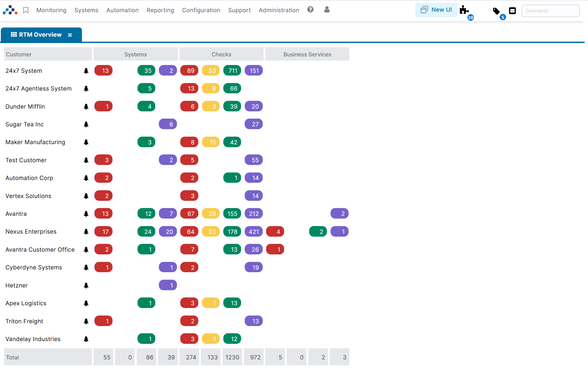Image resolution: width=588 pixels, height=373 pixels.
Task: Click the total value 972
Action: click(254, 357)
